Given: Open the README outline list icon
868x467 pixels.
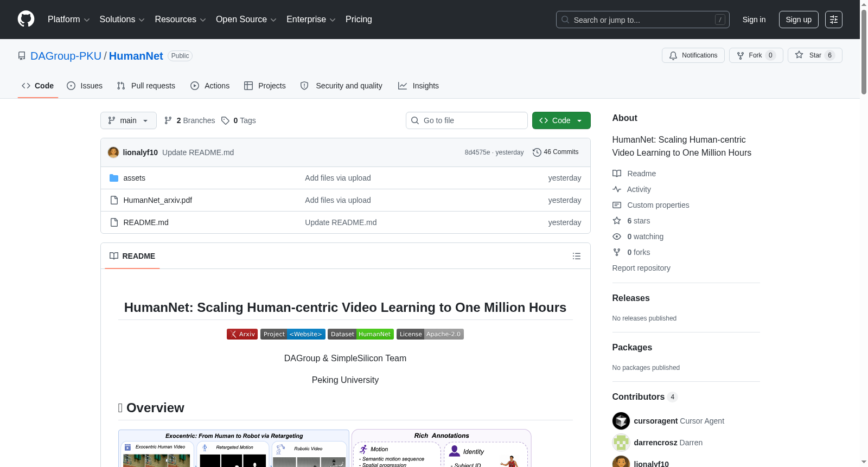Looking at the screenshot, I should click(577, 256).
